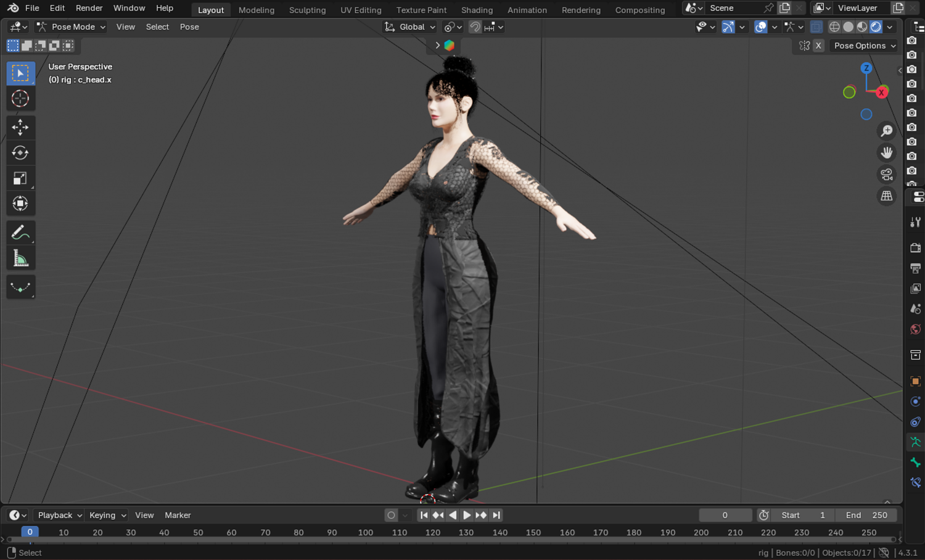Switch to material preview shading
The height and width of the screenshot is (560, 925).
[x=862, y=27]
